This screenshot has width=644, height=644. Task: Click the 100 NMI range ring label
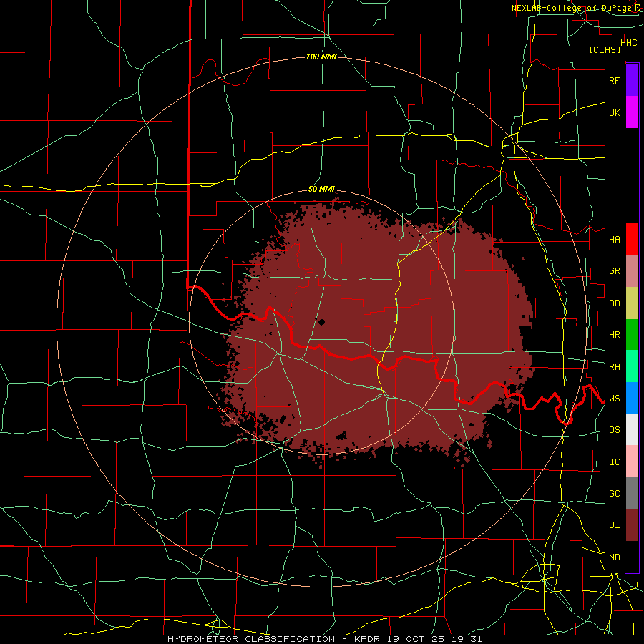[x=321, y=57]
